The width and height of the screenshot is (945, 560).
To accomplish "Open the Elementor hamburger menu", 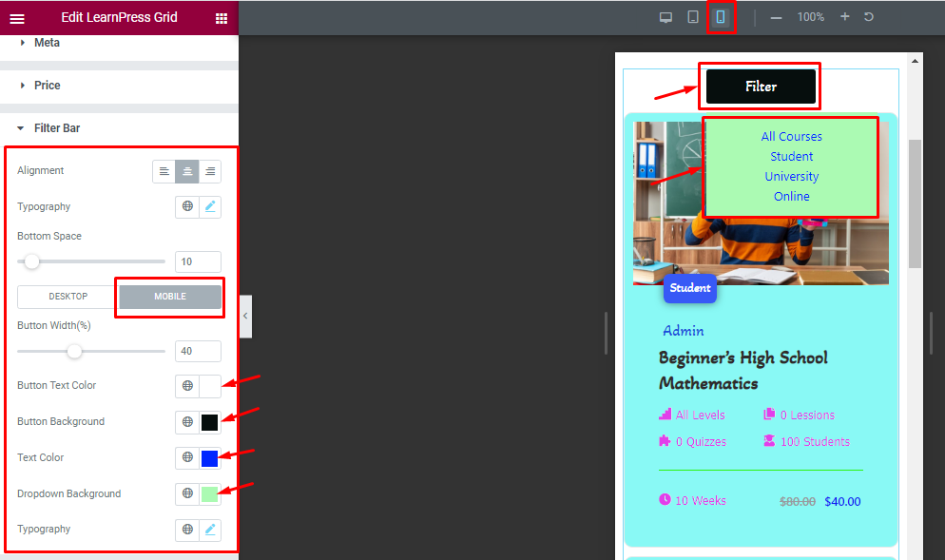I will pos(17,18).
